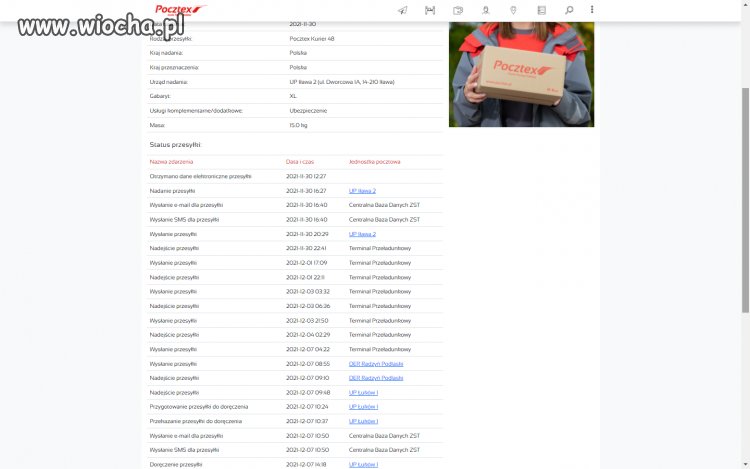This screenshot has height=469, width=750.
Task: Open the wallet icon in the header
Action: point(458,10)
